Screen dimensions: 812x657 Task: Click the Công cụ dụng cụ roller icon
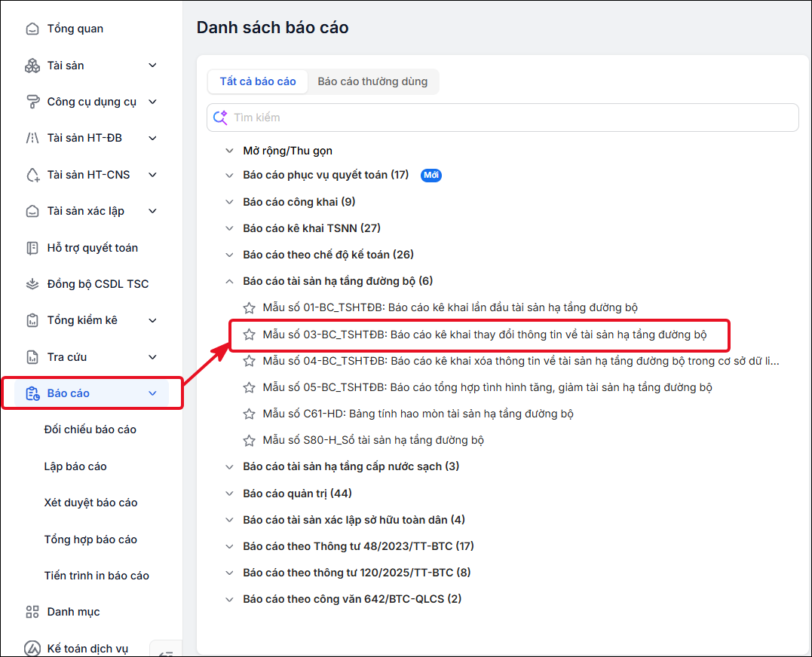[x=32, y=102]
